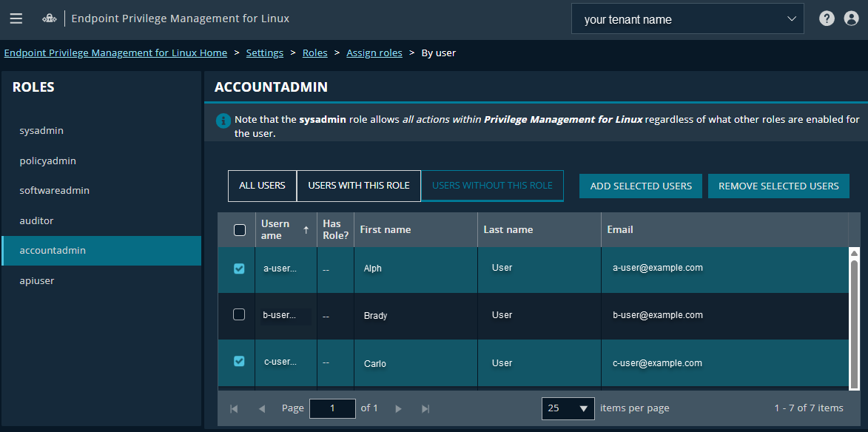Image resolution: width=868 pixels, height=432 pixels.
Task: Open the Roles breadcrumb link
Action: (315, 53)
